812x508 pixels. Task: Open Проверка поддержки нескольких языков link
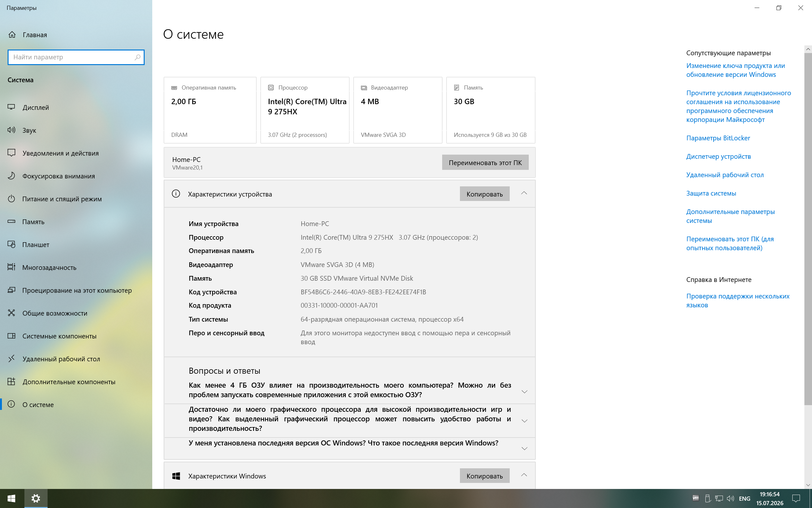[x=738, y=300]
